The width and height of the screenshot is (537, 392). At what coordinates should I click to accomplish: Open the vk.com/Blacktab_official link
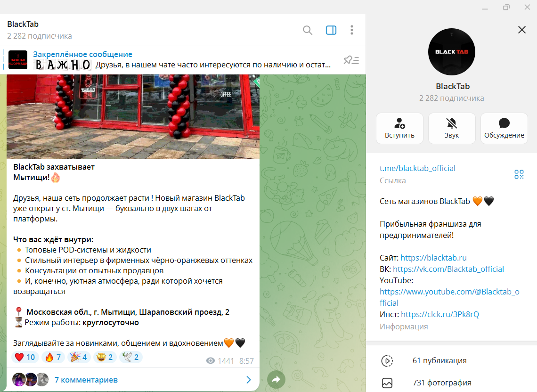(448, 269)
